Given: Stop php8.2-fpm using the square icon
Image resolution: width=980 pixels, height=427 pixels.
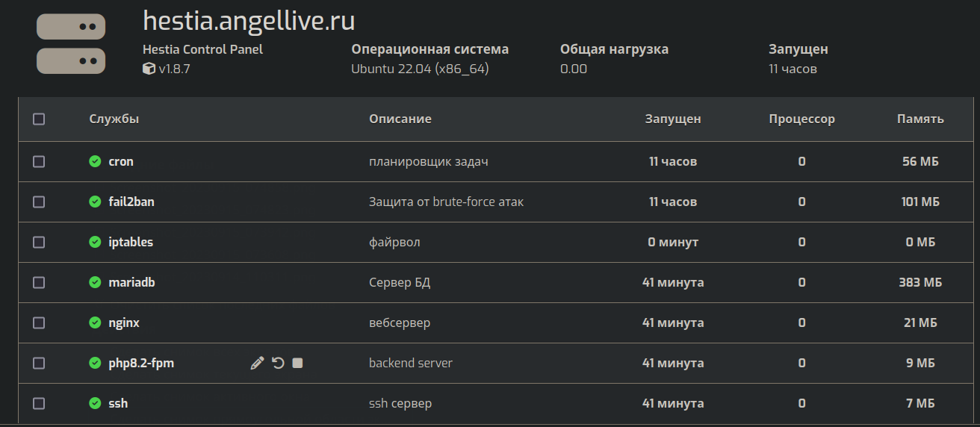Looking at the screenshot, I should click(297, 363).
